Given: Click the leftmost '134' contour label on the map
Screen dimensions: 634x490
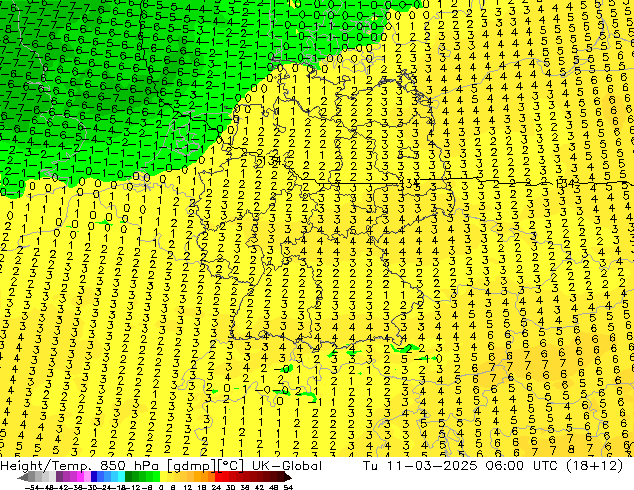Looking at the screenshot, I should coord(270,161).
